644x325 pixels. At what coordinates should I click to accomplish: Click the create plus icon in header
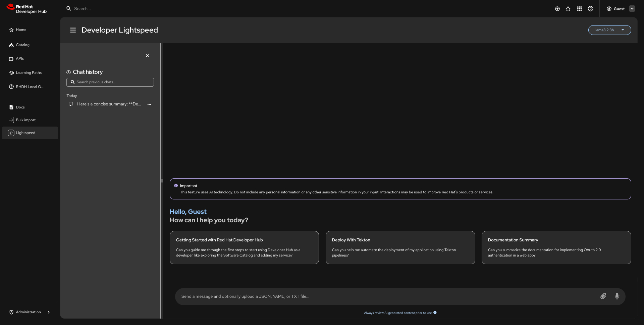click(x=557, y=9)
